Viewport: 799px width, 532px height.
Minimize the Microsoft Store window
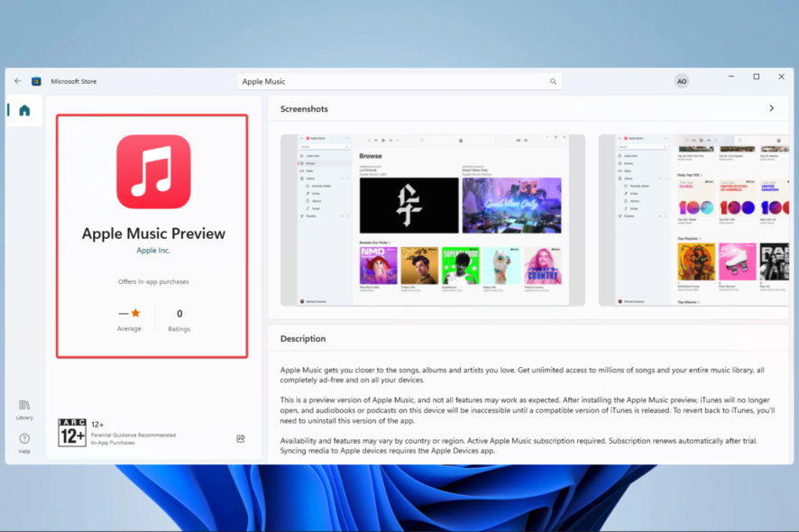click(731, 77)
